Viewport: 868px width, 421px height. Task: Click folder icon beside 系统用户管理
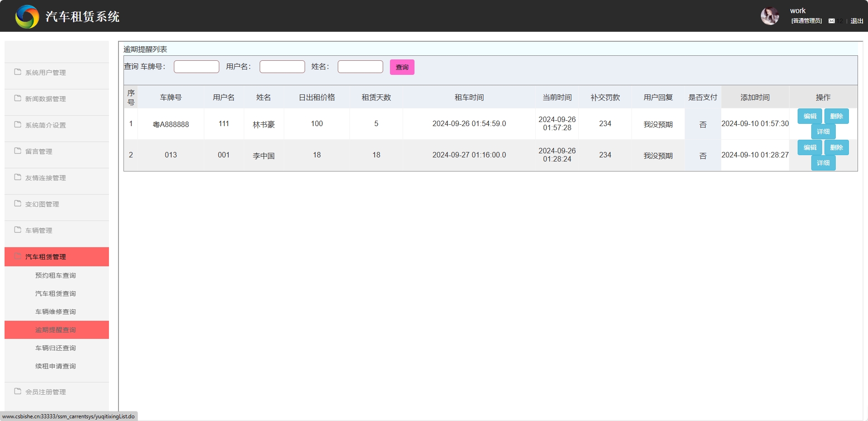[18, 72]
